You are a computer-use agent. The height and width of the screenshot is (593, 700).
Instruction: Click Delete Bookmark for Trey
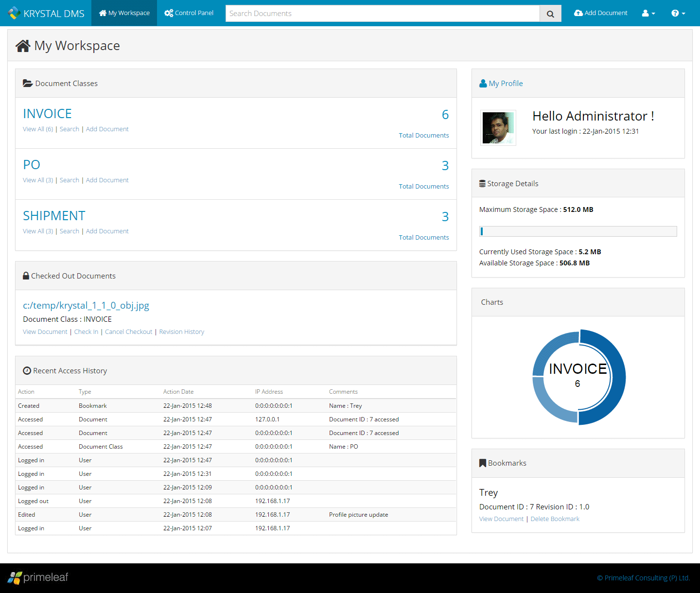555,519
